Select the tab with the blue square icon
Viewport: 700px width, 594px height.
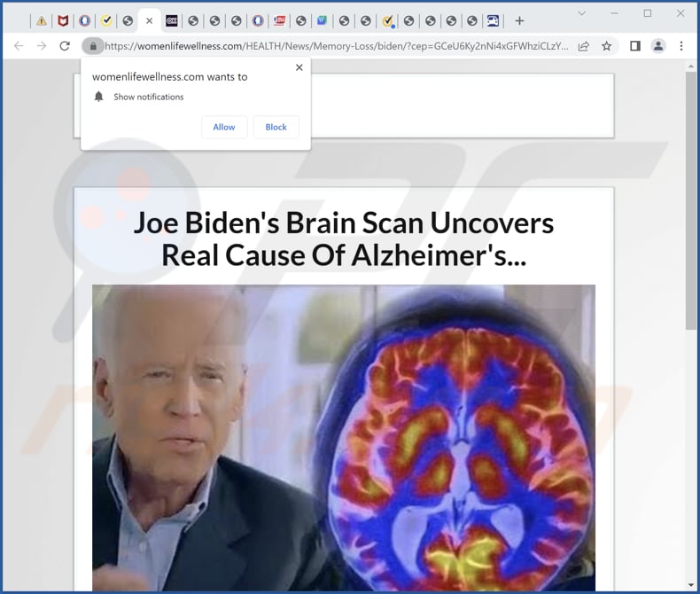tap(322, 20)
